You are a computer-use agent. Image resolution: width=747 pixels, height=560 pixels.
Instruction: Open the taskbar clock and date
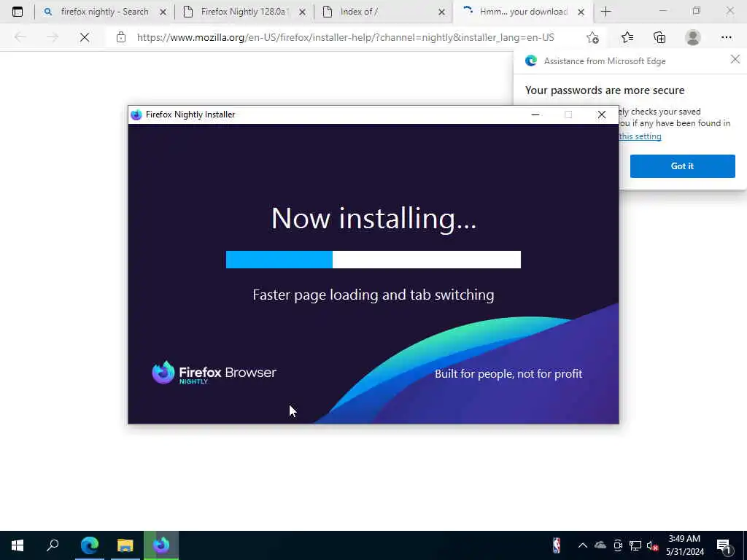tap(684, 545)
